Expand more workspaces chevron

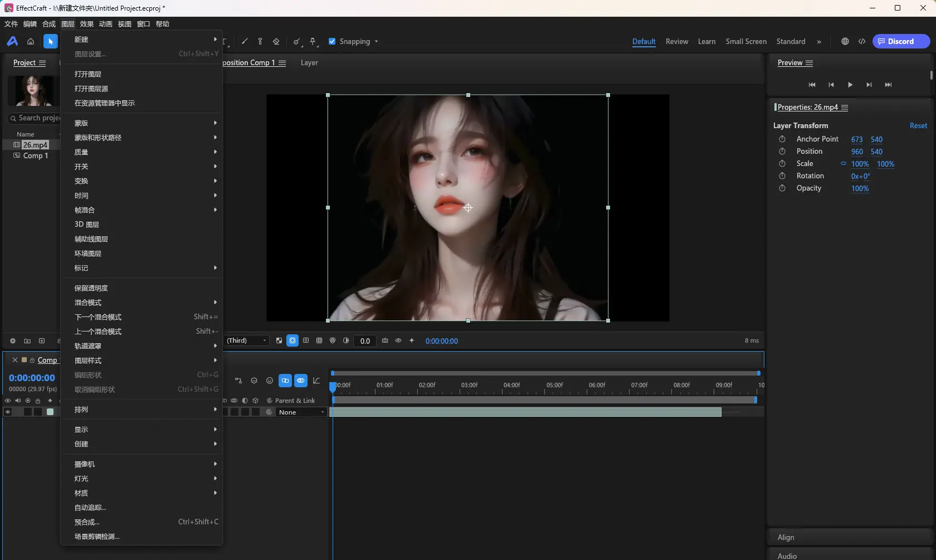click(819, 42)
